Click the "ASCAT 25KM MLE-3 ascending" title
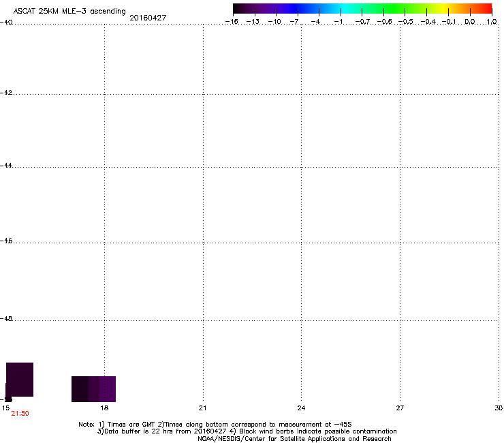The image size is (504, 443). (69, 11)
